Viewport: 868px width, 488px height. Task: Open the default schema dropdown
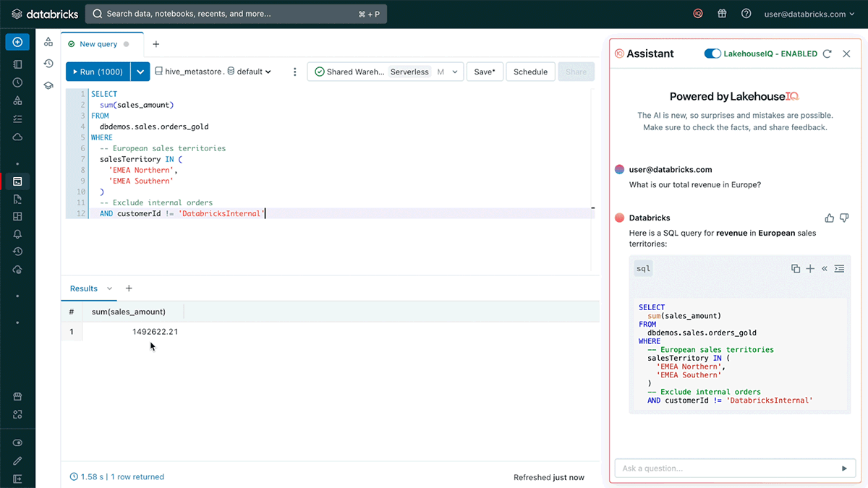(x=250, y=72)
